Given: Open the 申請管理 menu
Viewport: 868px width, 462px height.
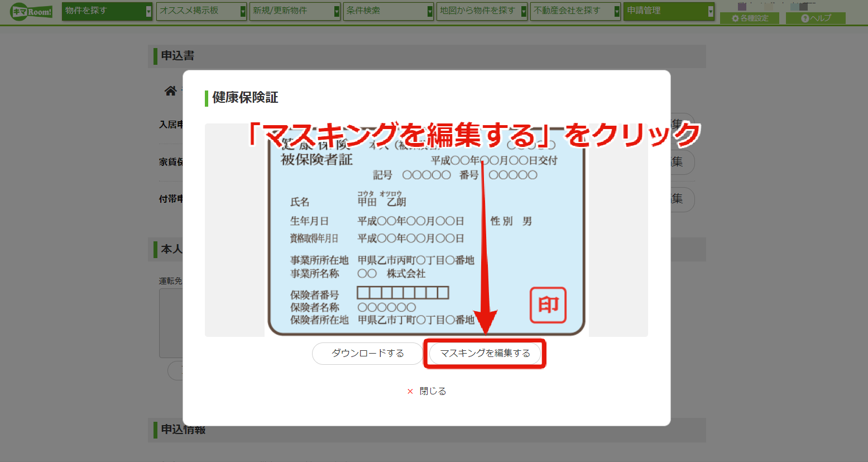Looking at the screenshot, I should pos(669,11).
